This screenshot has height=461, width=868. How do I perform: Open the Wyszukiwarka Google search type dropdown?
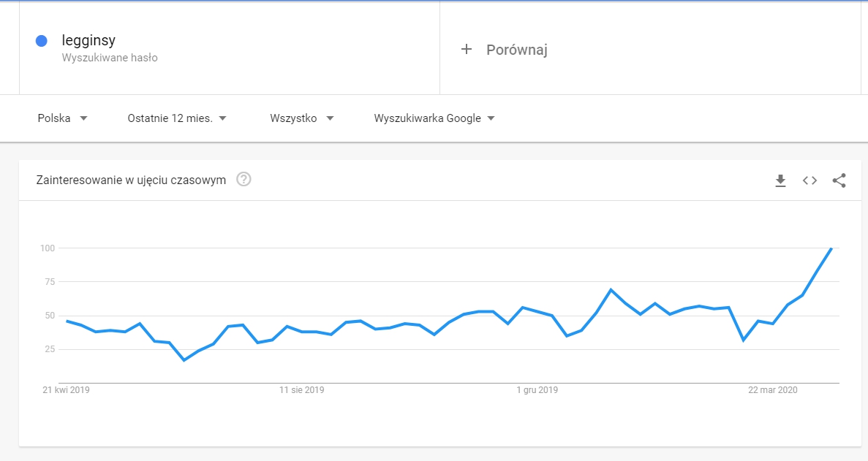pos(434,118)
